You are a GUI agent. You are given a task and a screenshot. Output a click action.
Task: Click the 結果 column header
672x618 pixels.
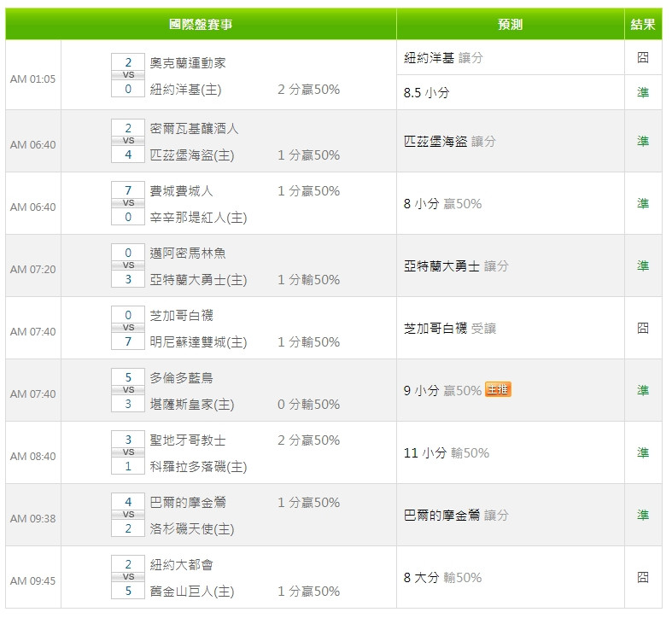point(643,24)
